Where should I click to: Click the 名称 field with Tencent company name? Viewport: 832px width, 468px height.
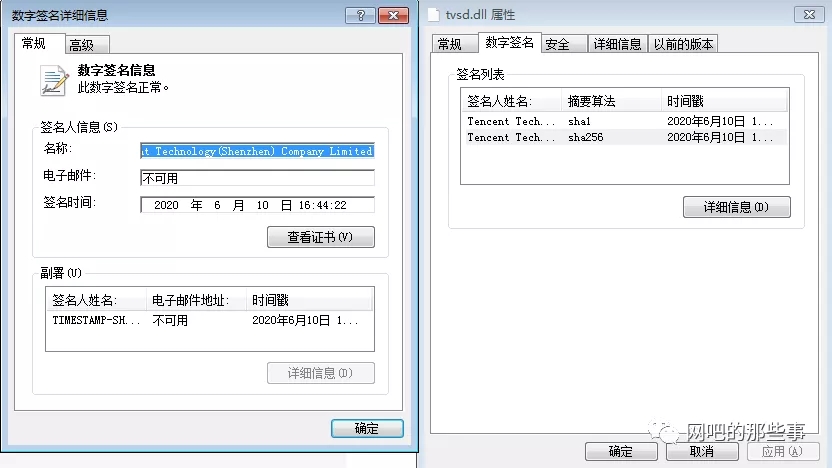[x=257, y=151]
